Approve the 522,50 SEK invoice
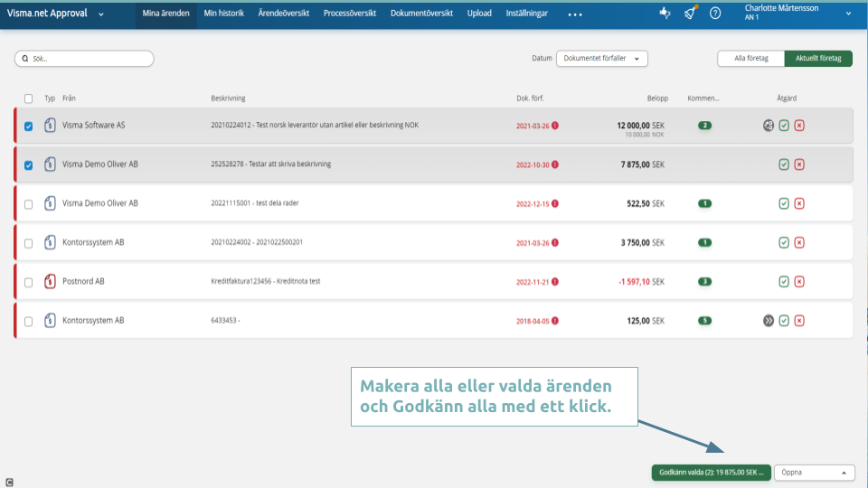Image resolution: width=868 pixels, height=488 pixels. (784, 203)
